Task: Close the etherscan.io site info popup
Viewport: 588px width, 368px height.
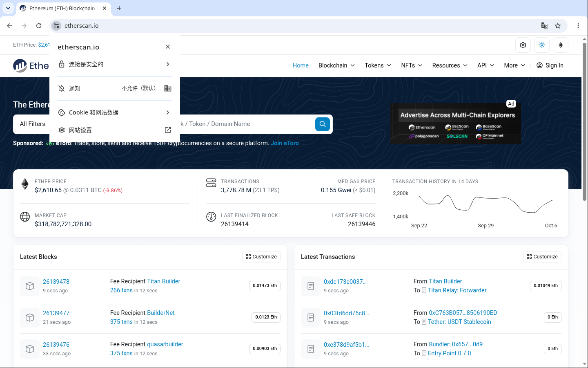Action: point(168,47)
